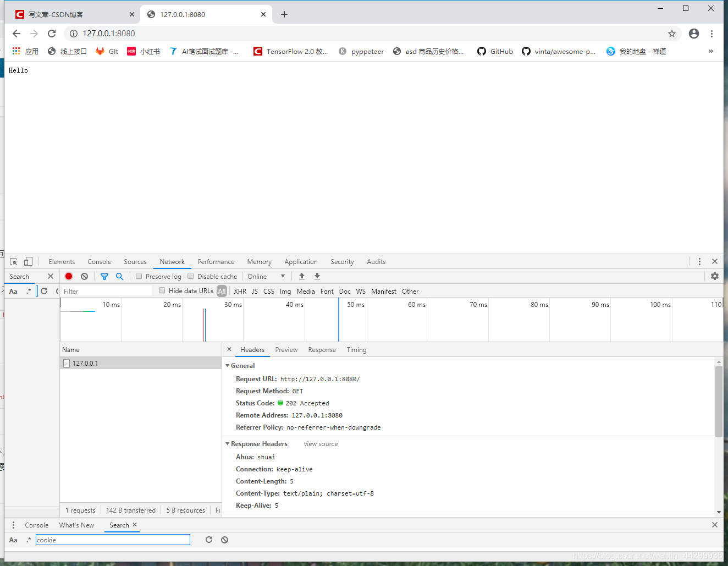The width and height of the screenshot is (728, 566).
Task: Open the Response tab of the request
Action: [x=322, y=349]
